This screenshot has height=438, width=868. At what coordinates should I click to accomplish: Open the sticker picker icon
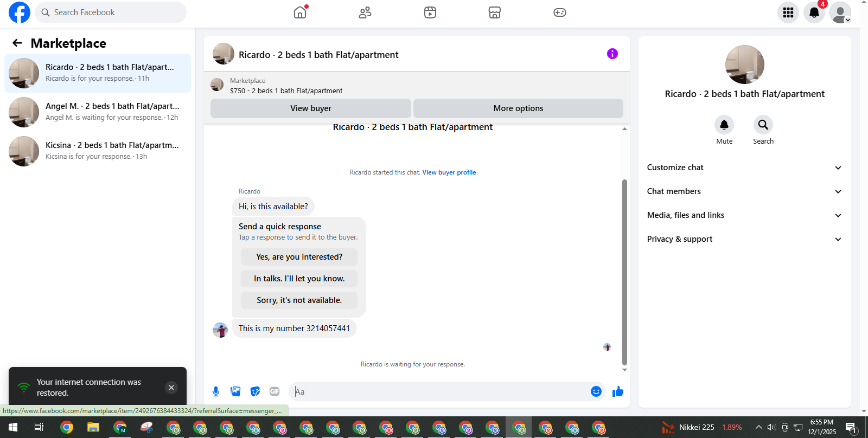(255, 391)
